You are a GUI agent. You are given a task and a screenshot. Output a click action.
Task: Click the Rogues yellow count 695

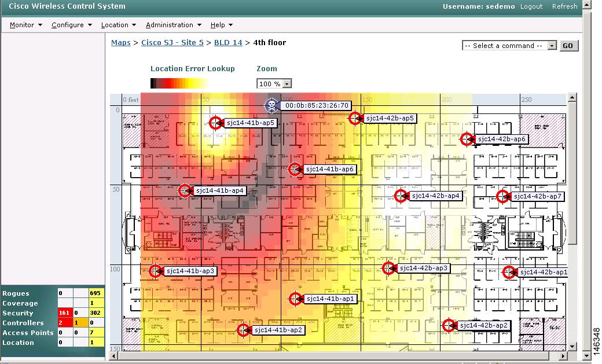click(96, 293)
